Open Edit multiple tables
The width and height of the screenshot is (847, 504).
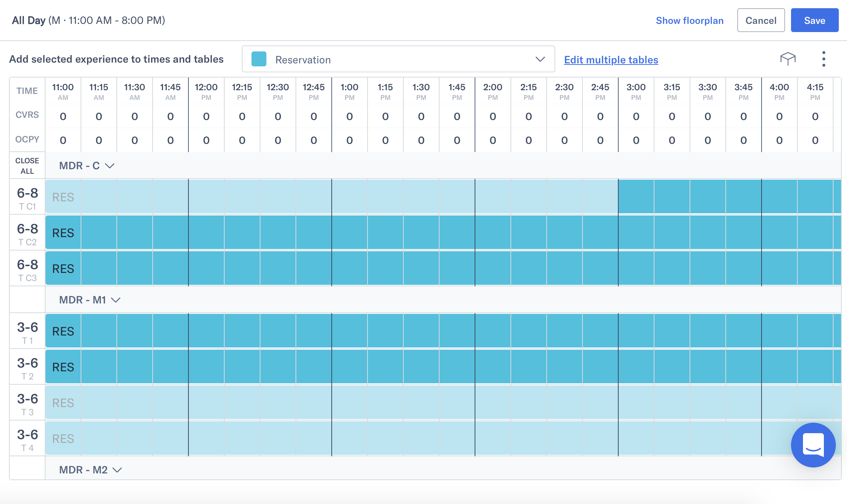point(611,60)
